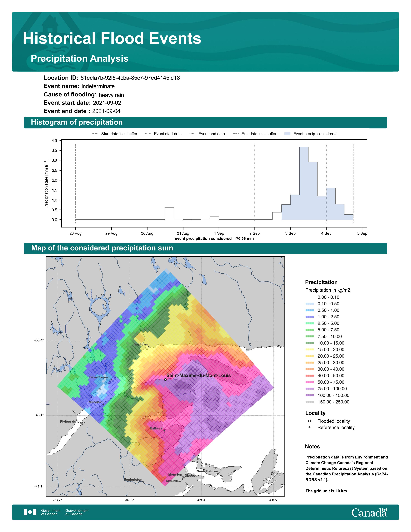
Task: Click the 'Precipitation Rate [mm h⁻¹]' y-axis label
Action: [x=46, y=183]
